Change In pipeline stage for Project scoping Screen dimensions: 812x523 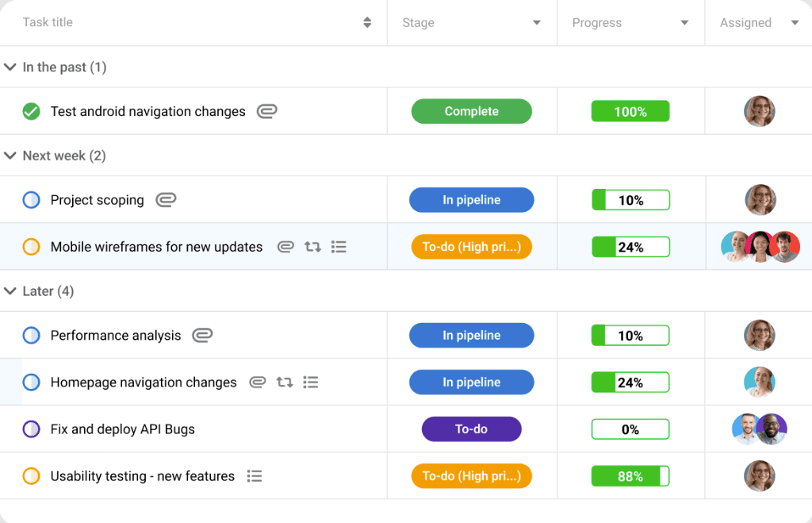[472, 200]
